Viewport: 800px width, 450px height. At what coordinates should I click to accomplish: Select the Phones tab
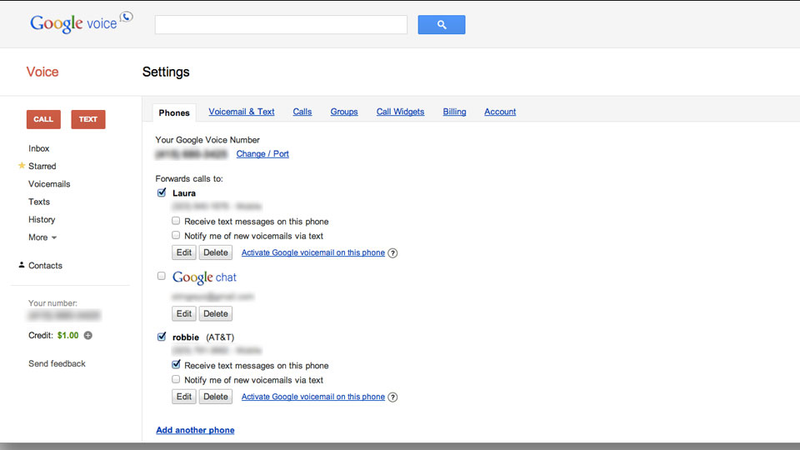[x=174, y=113]
